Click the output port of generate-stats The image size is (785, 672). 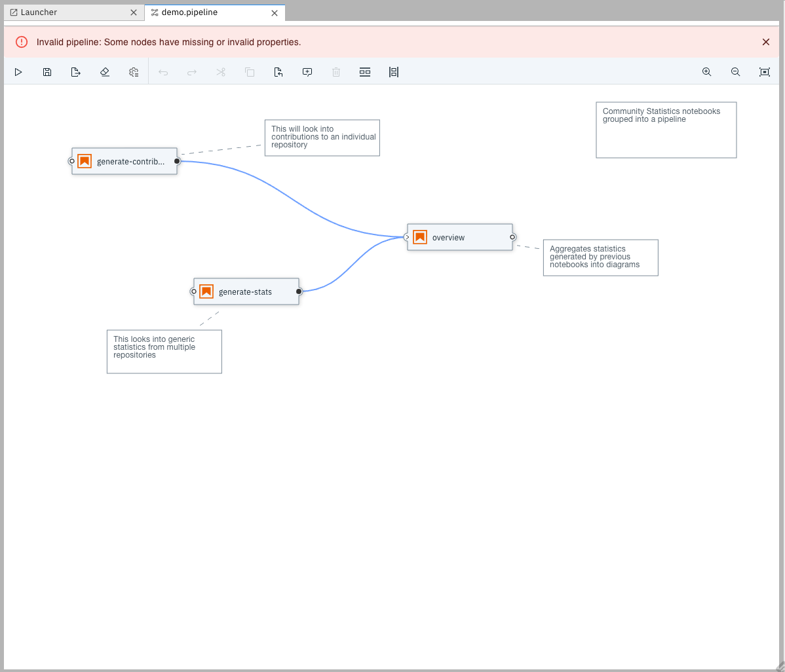pos(299,291)
